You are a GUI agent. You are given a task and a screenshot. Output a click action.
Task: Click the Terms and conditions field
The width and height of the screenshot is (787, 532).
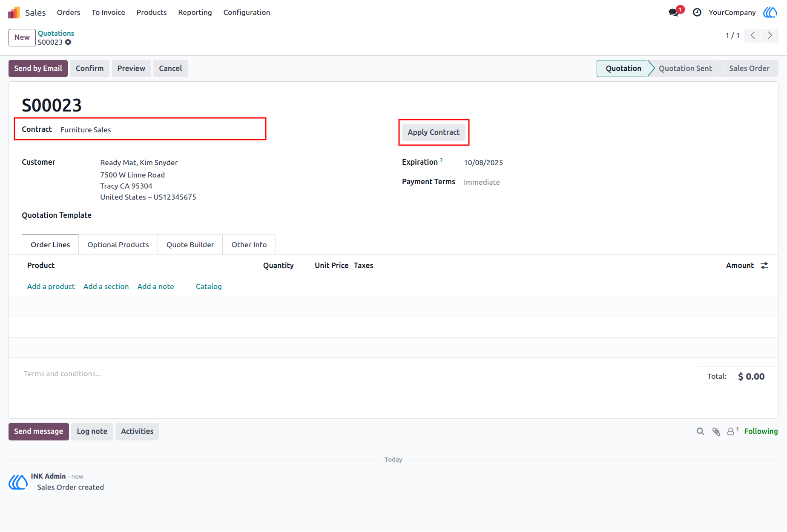pyautogui.click(x=63, y=374)
